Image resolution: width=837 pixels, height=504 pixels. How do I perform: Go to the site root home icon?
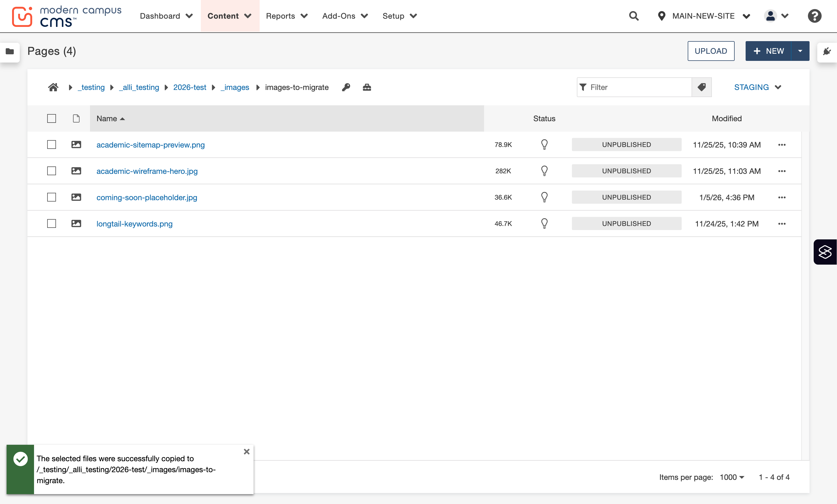(53, 87)
